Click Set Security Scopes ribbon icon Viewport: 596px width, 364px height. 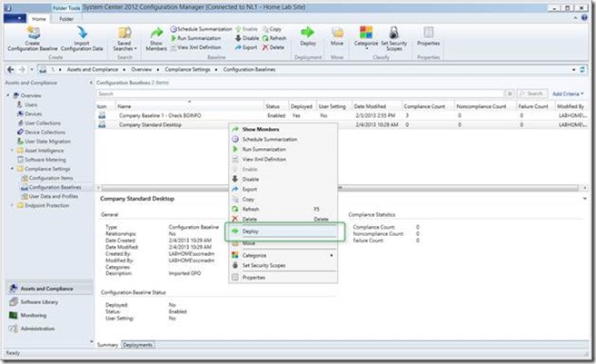click(x=393, y=38)
